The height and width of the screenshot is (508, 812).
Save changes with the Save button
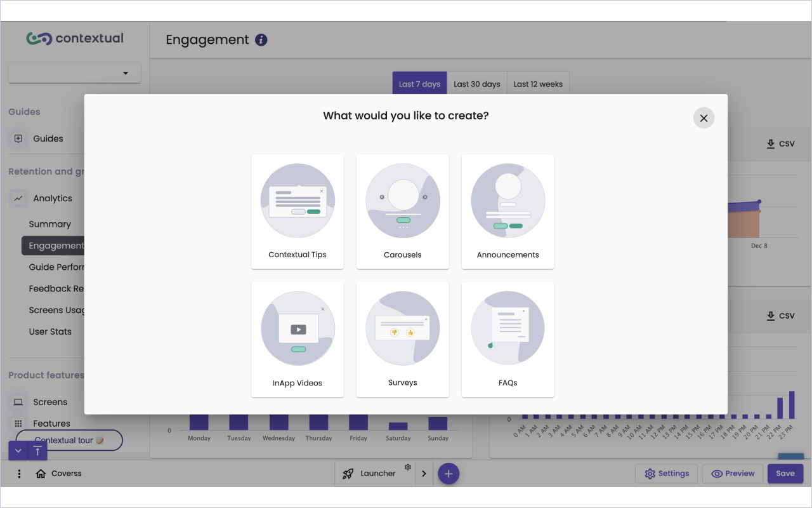[x=785, y=474]
